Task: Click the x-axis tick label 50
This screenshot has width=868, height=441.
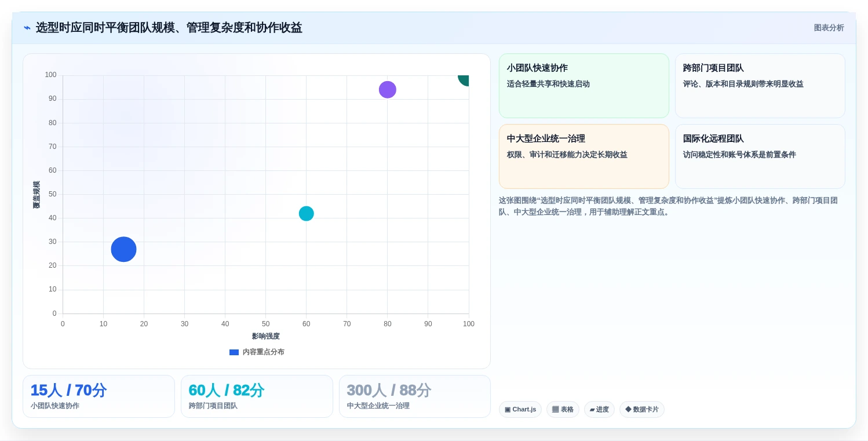Action: 265,324
